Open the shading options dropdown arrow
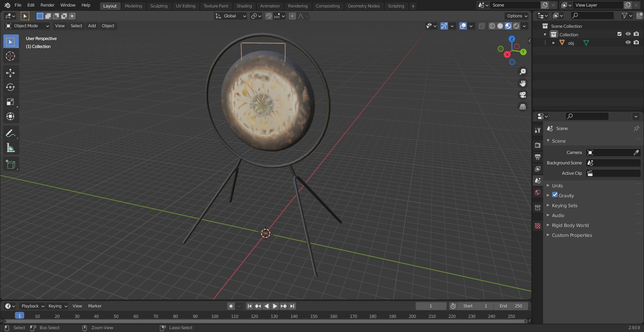The height and width of the screenshot is (332, 644). click(x=524, y=26)
